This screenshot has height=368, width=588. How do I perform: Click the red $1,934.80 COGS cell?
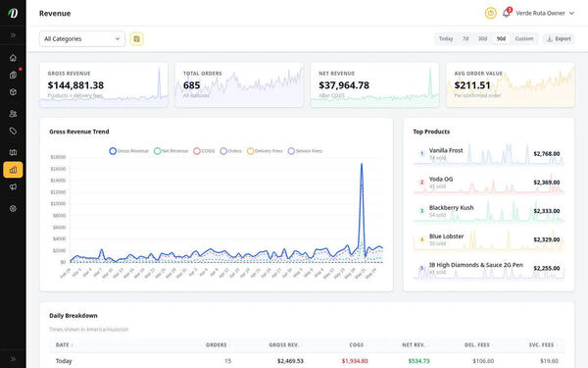click(x=355, y=361)
